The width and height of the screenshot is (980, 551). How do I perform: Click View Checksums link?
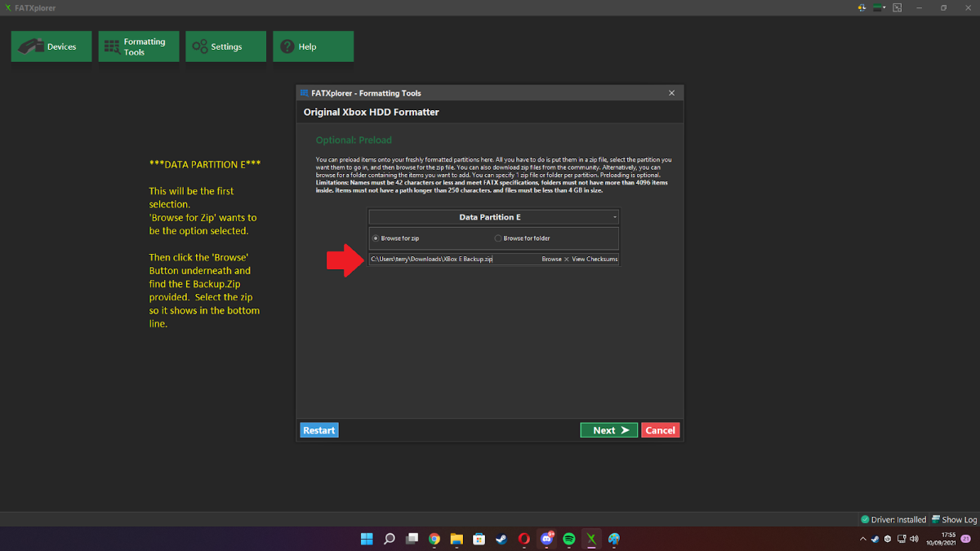coord(595,259)
